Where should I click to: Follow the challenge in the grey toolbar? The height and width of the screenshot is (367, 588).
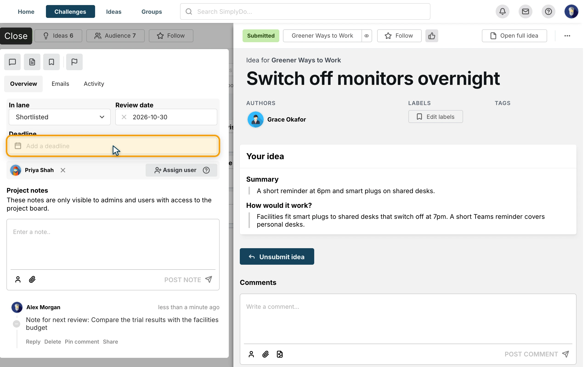pos(171,36)
